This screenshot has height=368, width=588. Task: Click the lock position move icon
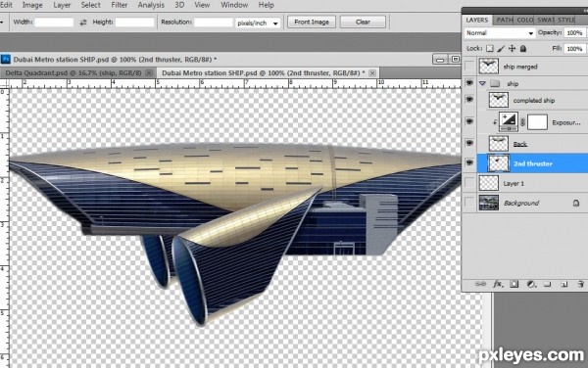pyautogui.click(x=512, y=49)
